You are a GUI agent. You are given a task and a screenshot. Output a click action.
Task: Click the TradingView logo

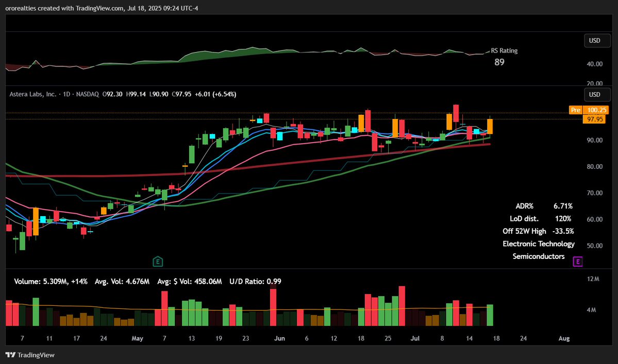pyautogui.click(x=10, y=355)
